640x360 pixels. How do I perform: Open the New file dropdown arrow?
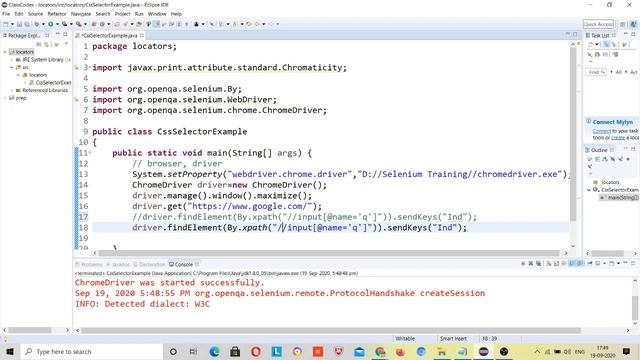[x=12, y=24]
